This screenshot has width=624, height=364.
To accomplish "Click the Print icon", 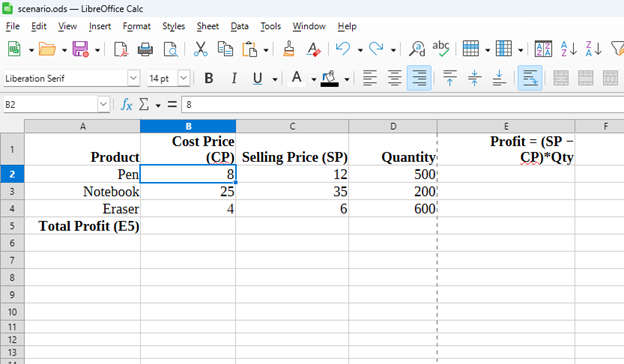I will (145, 49).
